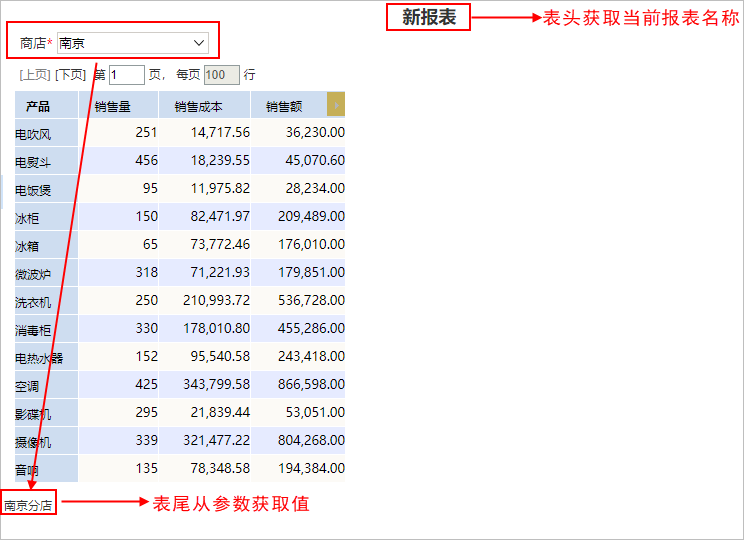The image size is (744, 540).
Task: Click sales cost 14,717.56
Action: 220,132
